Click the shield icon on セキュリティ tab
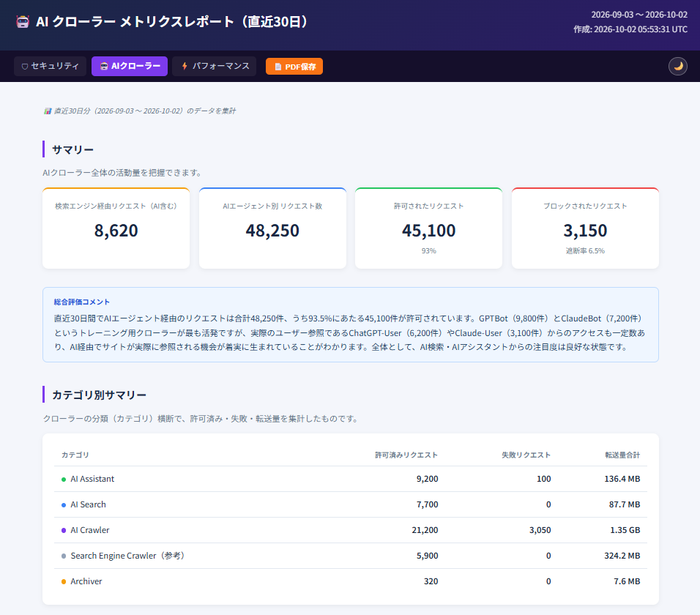The width and height of the screenshot is (700, 615). (25, 67)
